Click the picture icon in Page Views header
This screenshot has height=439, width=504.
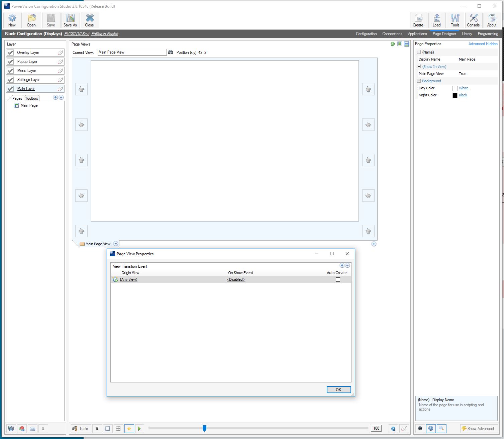pyautogui.click(x=400, y=44)
